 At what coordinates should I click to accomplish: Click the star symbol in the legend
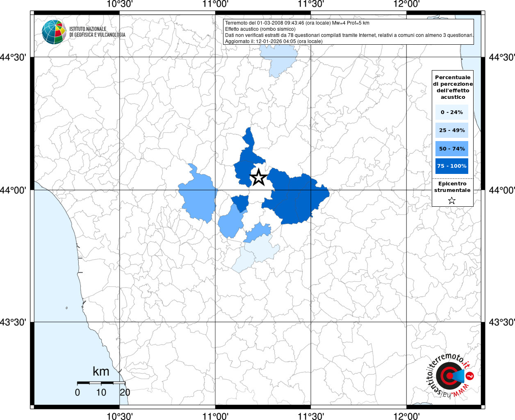point(452,201)
